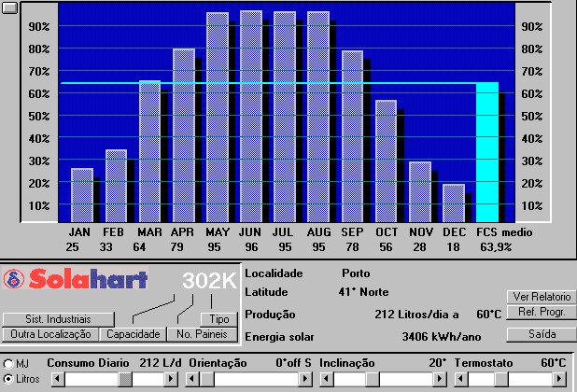The image size is (577, 392).
Task: Click the Saída exit button
Action: 542,334
